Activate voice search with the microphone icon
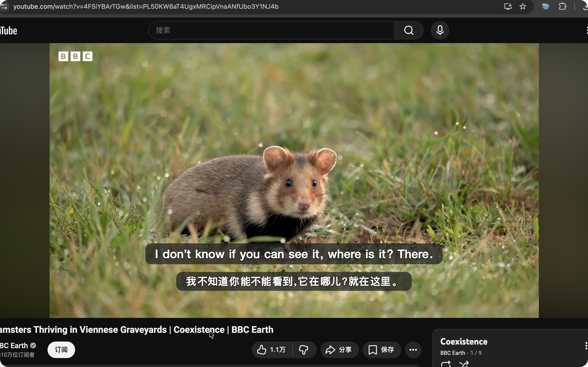 (x=440, y=30)
